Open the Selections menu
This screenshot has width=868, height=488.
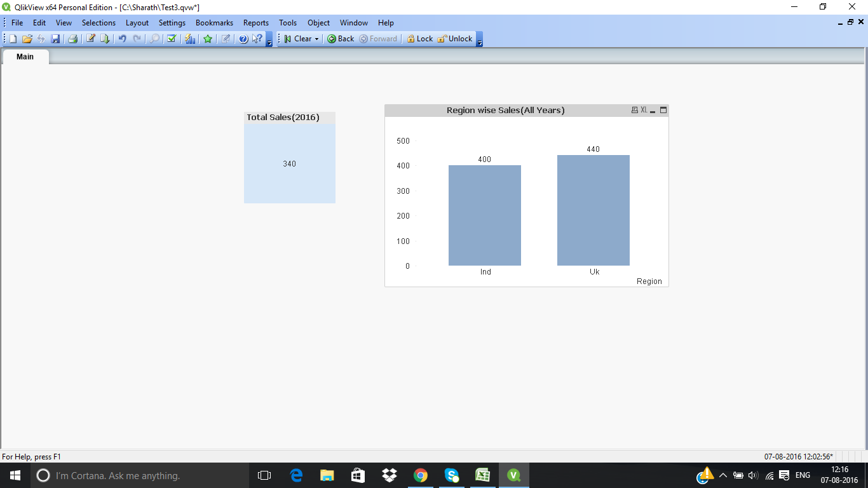pyautogui.click(x=98, y=23)
